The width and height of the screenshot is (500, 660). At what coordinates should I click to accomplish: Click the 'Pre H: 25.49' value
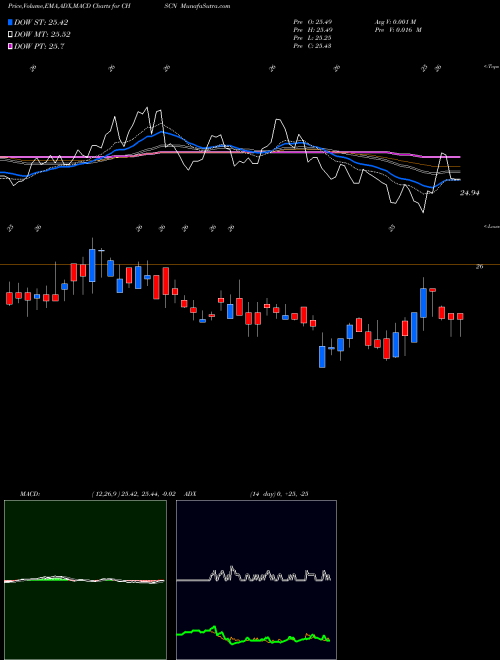(312, 30)
